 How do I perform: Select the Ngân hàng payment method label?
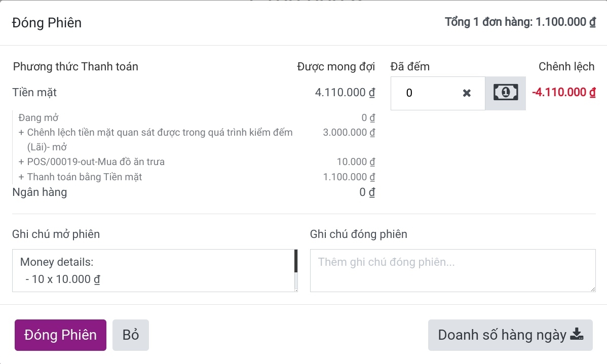(40, 192)
